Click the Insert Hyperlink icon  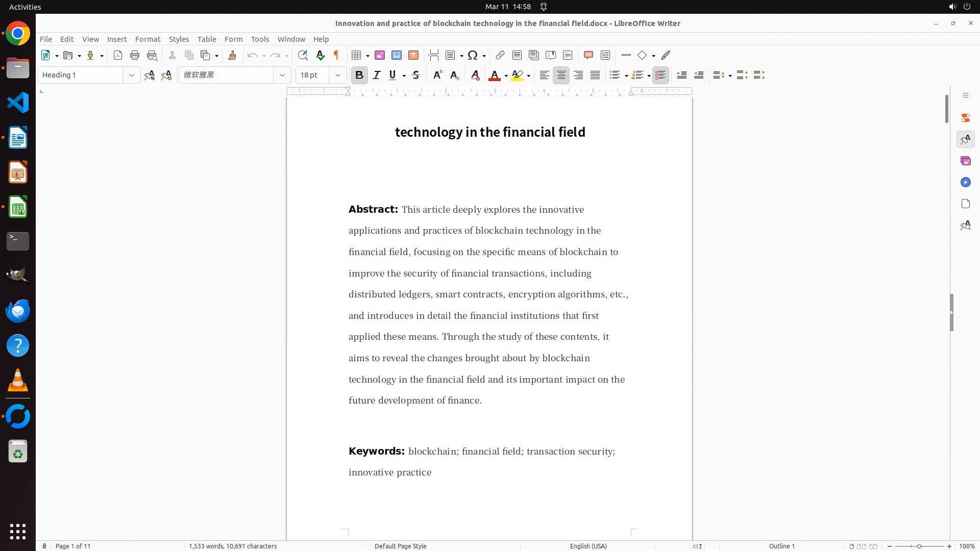tap(500, 55)
